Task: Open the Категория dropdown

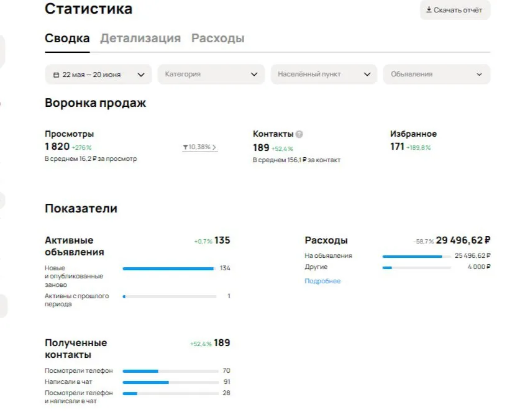Action: (x=211, y=75)
